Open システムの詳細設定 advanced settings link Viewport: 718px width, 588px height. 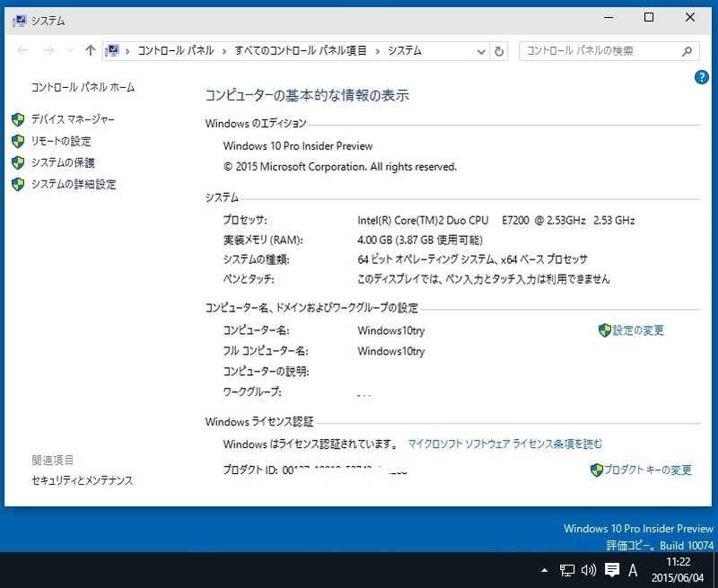74,184
